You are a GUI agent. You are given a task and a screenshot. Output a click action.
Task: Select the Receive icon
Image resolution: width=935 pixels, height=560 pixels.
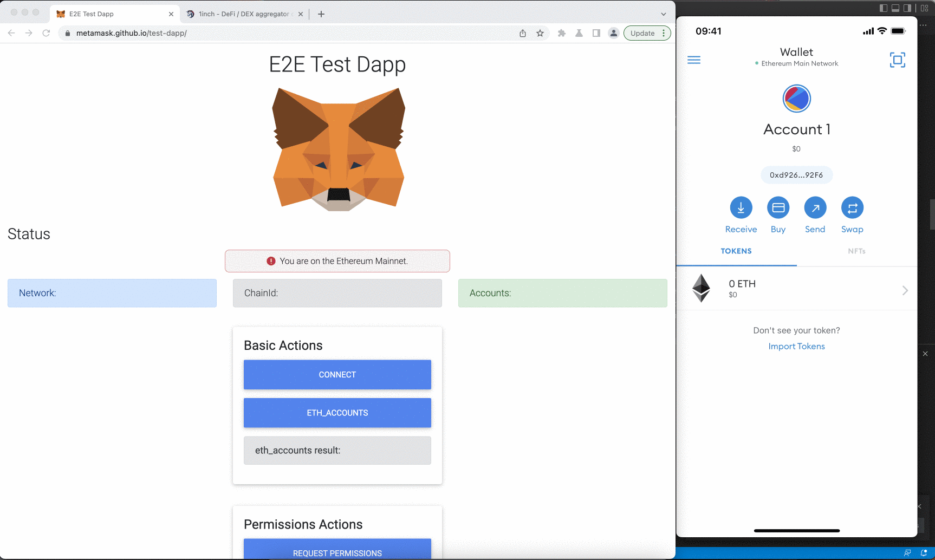point(741,207)
